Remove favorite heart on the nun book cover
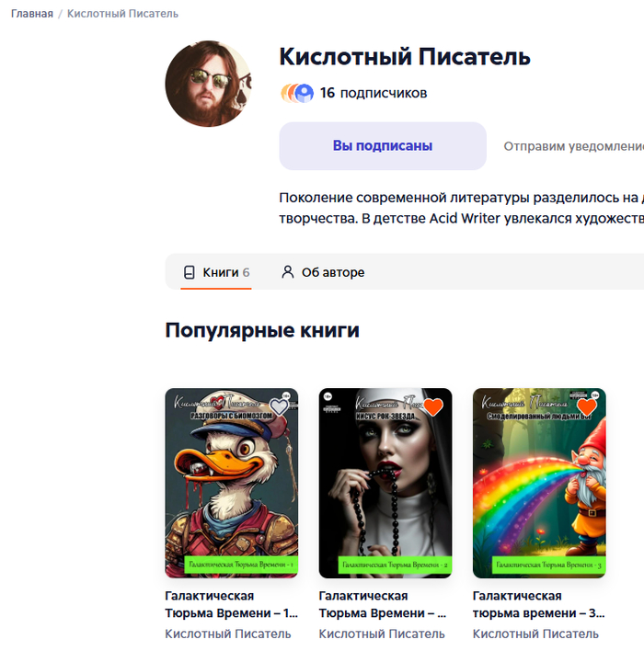 click(433, 406)
